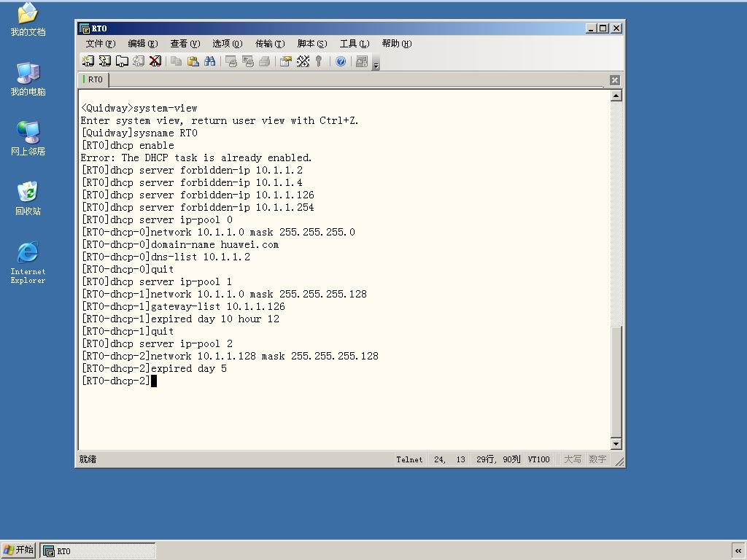This screenshot has width=747, height=560.
Task: Select 网上邻居 desktop icon
Action: pyautogui.click(x=28, y=139)
